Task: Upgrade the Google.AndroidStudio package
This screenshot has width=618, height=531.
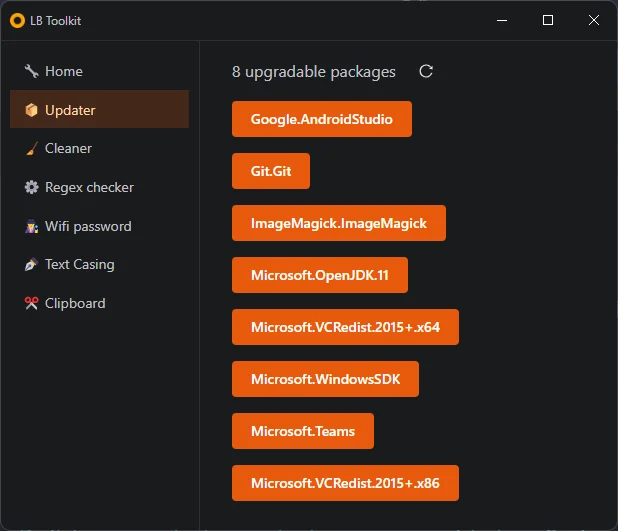Action: 322,119
